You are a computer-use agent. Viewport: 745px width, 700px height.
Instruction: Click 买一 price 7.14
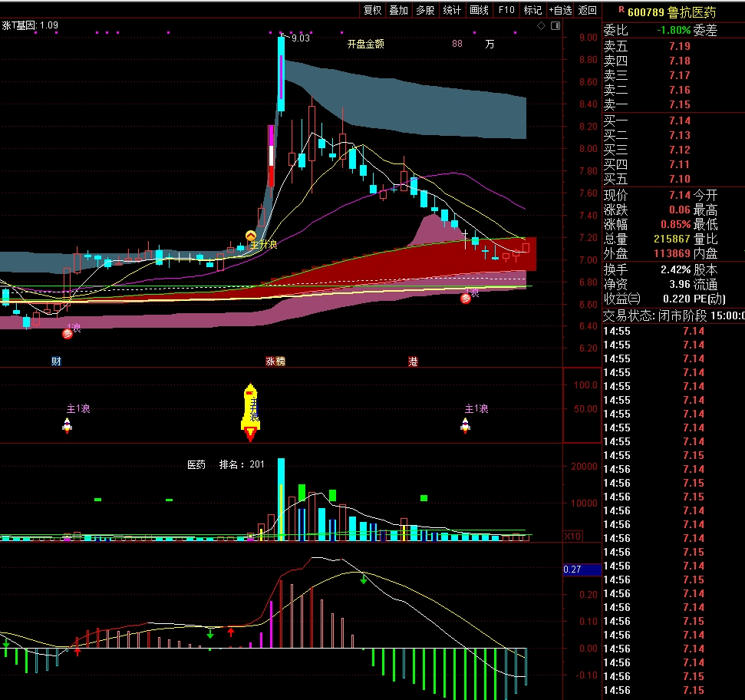tap(680, 121)
